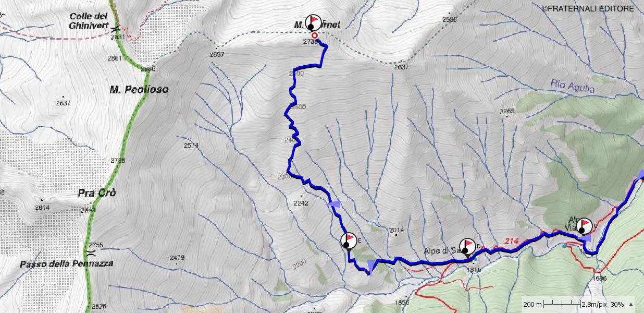Click the 2242 elevation point label
Screen dimensions: 644x313
pyautogui.click(x=301, y=203)
